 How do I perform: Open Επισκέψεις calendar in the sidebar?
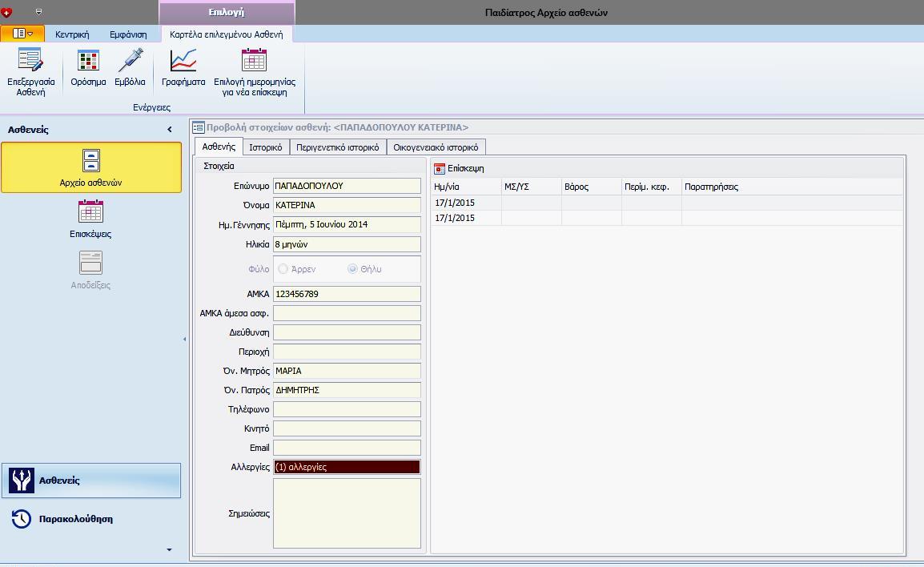90,219
